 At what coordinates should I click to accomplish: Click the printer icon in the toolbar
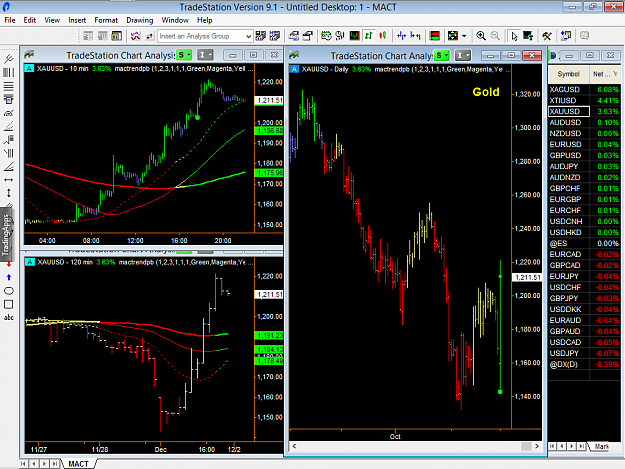point(294,36)
